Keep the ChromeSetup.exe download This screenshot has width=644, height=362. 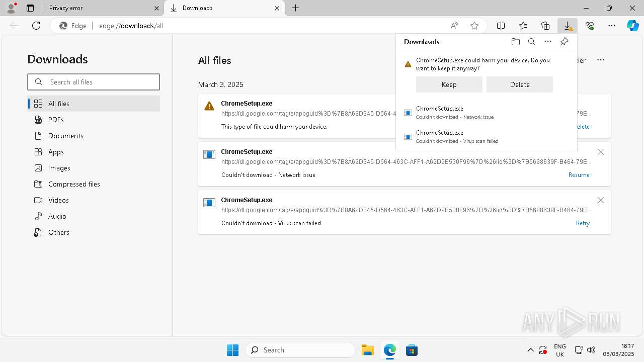[x=449, y=84]
